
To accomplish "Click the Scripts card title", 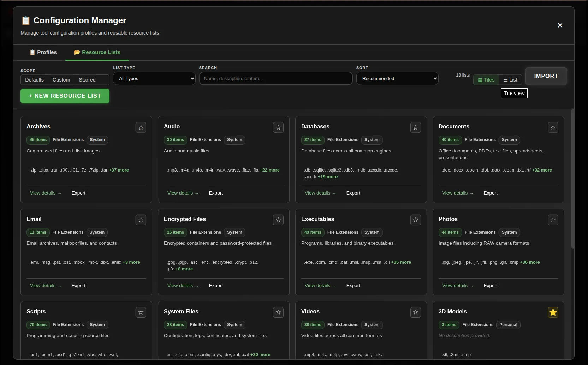I will [x=36, y=312].
